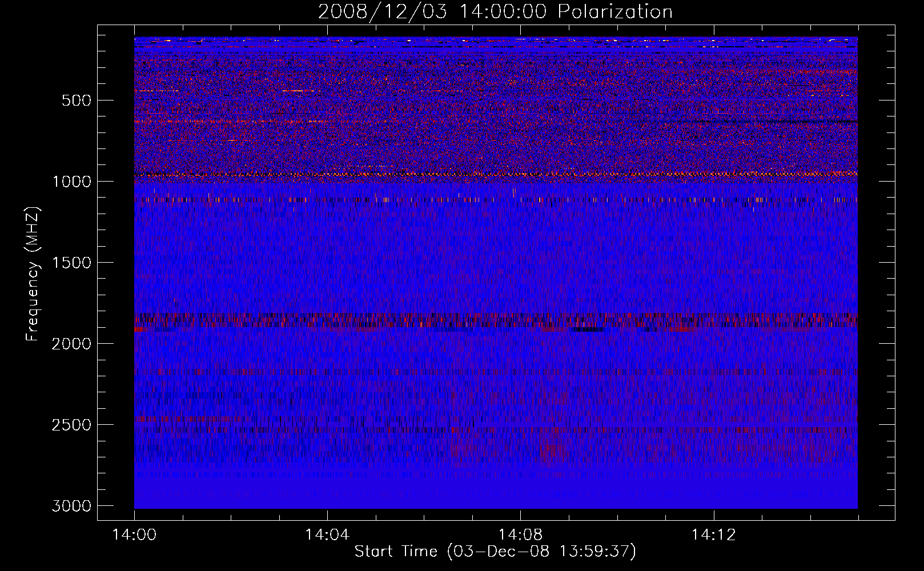Click the 14:04 time tick label
The image size is (924, 571).
[x=327, y=535]
